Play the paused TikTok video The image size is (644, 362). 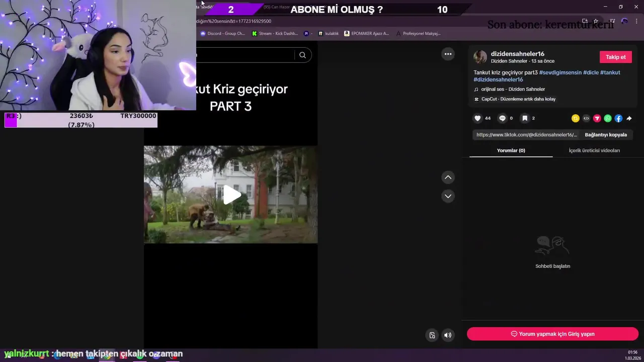tap(231, 195)
